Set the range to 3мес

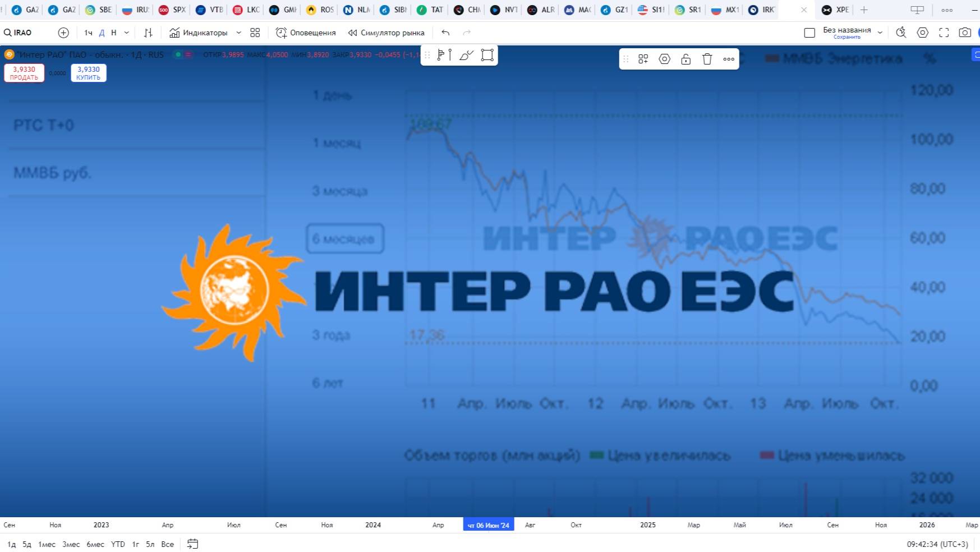(71, 544)
